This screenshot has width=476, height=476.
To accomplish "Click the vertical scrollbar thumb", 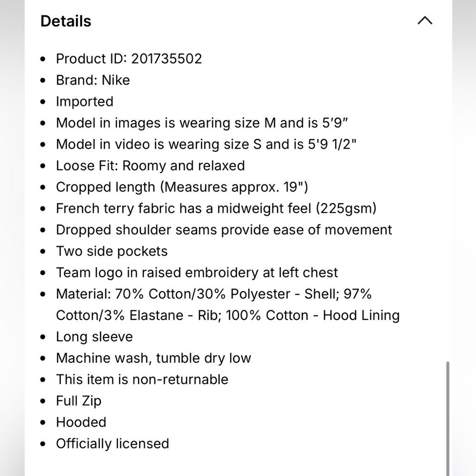I will [447, 418].
